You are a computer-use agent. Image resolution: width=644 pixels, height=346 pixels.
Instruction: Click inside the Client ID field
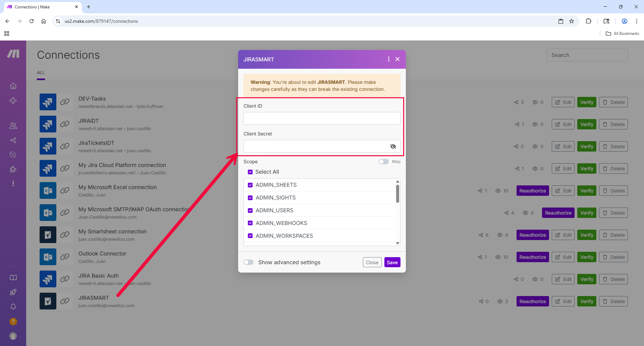[x=322, y=118]
